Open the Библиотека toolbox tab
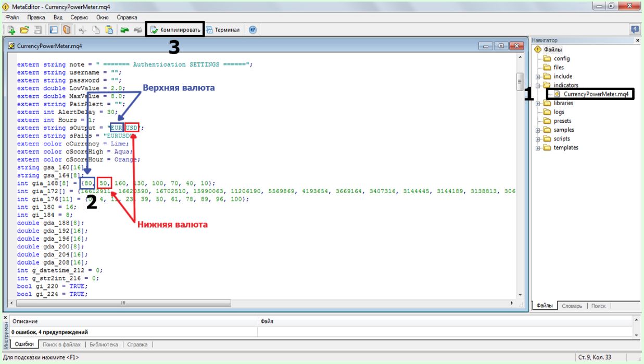 [104, 344]
